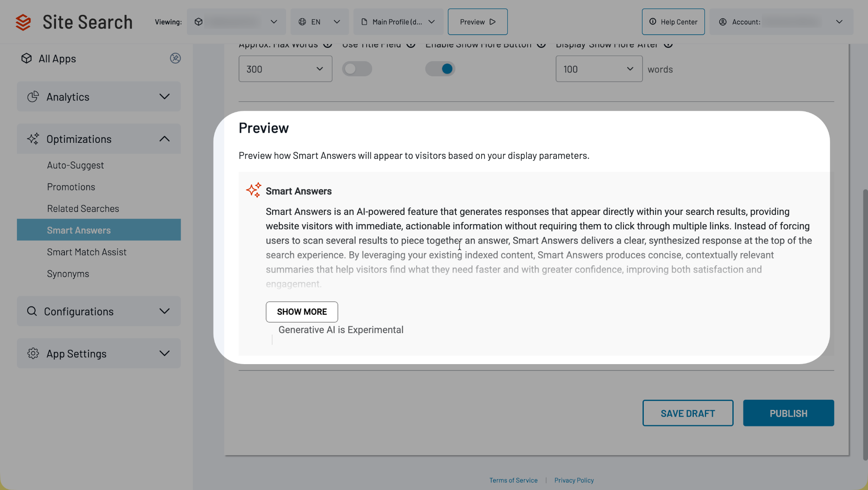The width and height of the screenshot is (868, 490).
Task: Click the SHOW MORE button
Action: tap(302, 312)
